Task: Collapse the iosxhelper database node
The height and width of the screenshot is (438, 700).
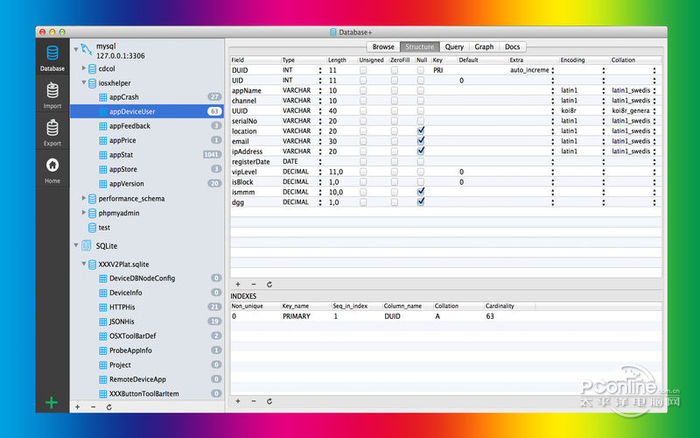Action: pos(84,83)
